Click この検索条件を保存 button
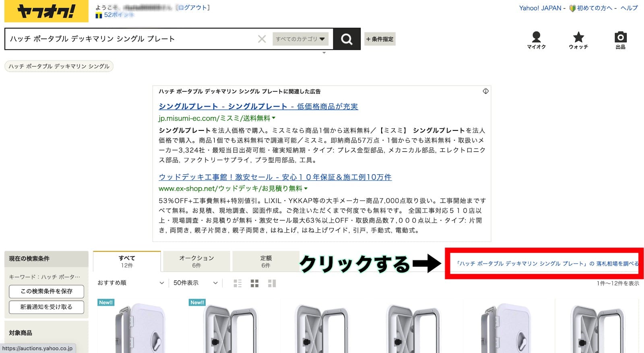 coord(46,291)
